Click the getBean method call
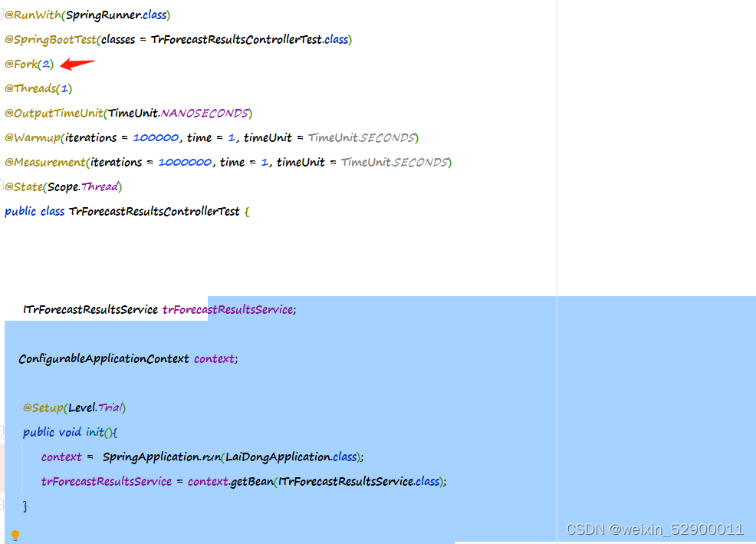756x544 pixels. coord(251,481)
